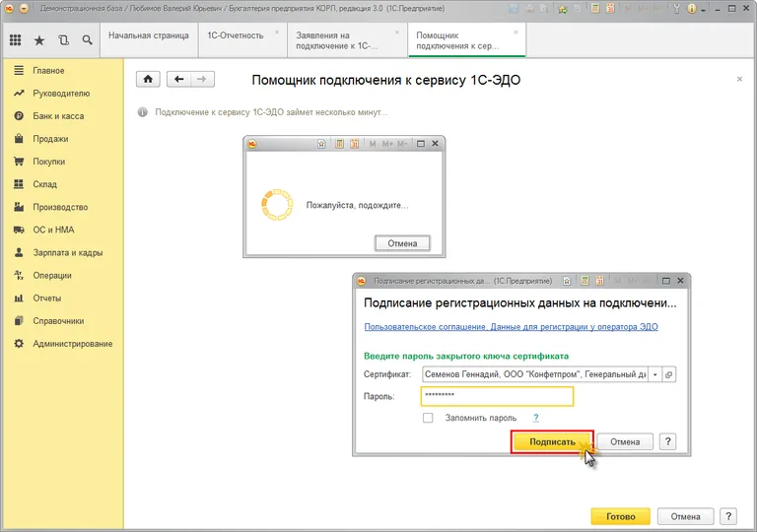
Task: Switch to the 1С-Отчетность tab
Action: pyautogui.click(x=235, y=35)
